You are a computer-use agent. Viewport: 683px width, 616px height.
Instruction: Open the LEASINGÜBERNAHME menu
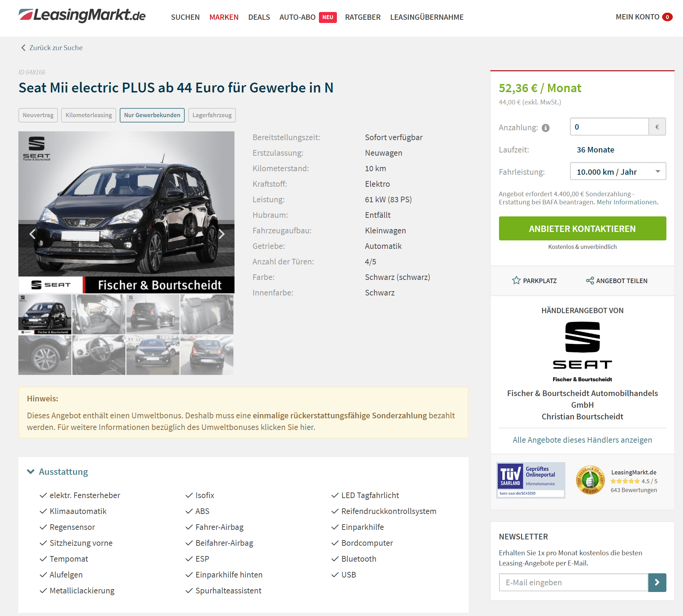[427, 17]
